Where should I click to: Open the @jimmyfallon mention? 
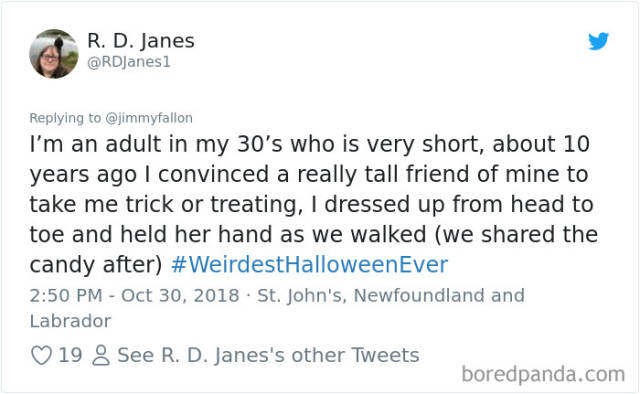coord(149,118)
